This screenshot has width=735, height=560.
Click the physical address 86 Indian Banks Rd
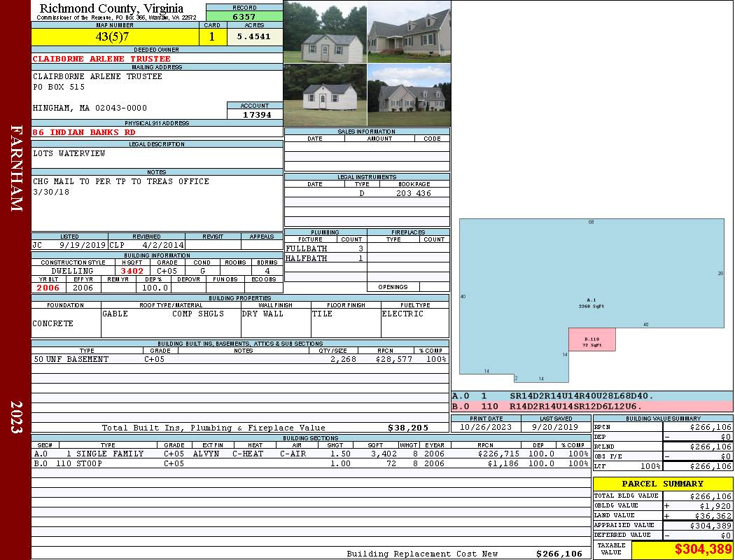[84, 132]
